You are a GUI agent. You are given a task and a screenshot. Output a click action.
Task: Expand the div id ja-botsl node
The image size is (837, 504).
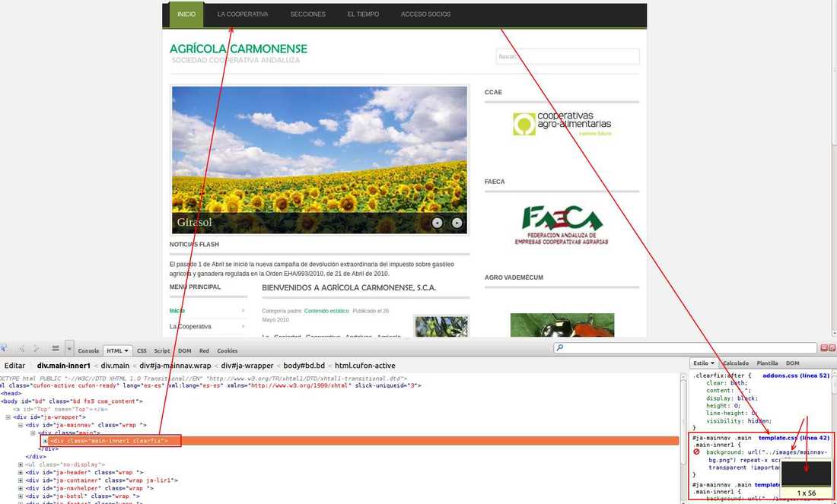[x=21, y=496]
